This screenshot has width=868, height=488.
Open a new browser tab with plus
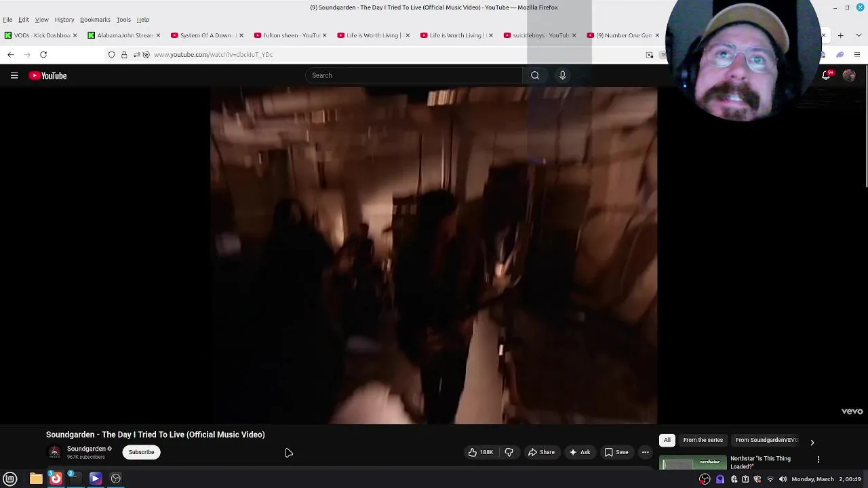click(x=840, y=35)
